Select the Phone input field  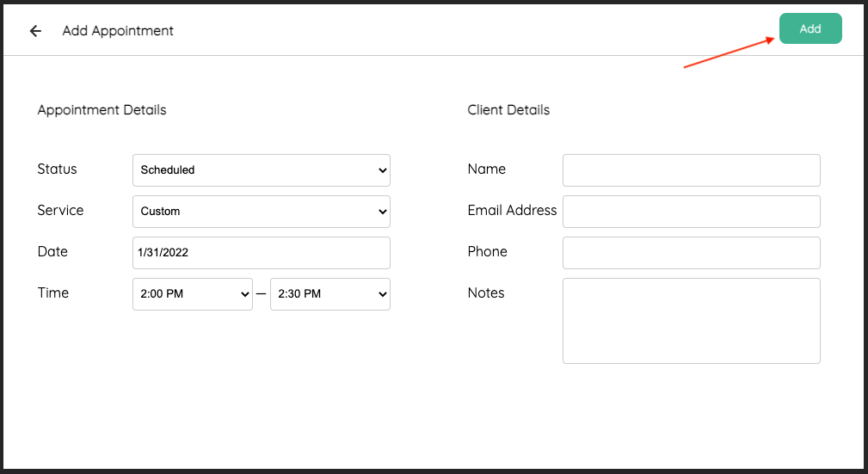[x=691, y=253]
